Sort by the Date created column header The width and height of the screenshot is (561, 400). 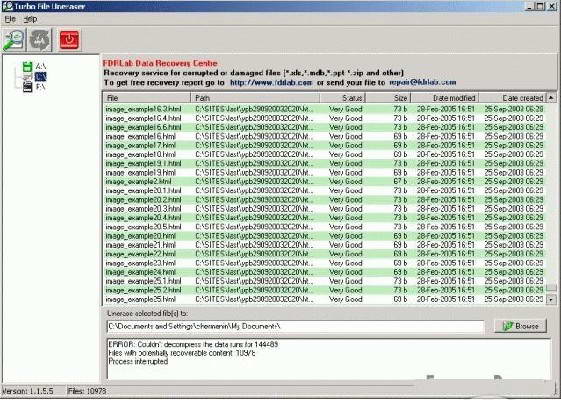tap(513, 98)
